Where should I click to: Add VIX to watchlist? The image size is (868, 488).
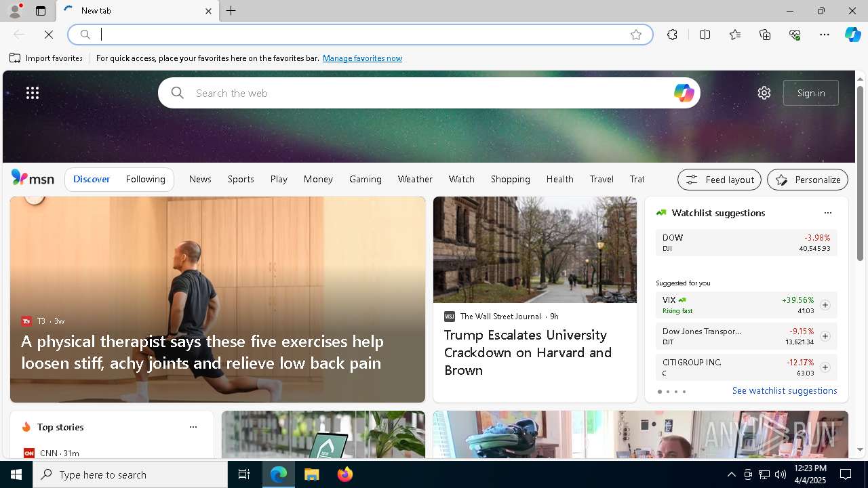tap(825, 305)
